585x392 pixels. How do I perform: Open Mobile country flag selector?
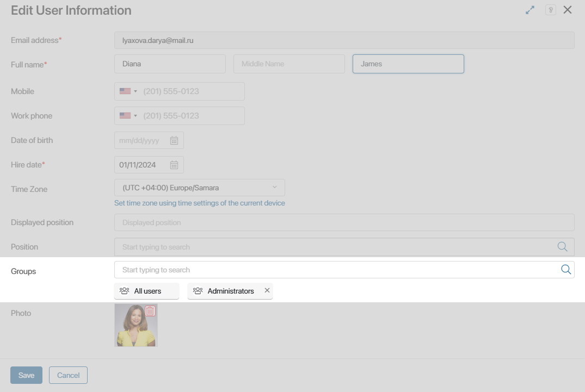[x=128, y=91]
